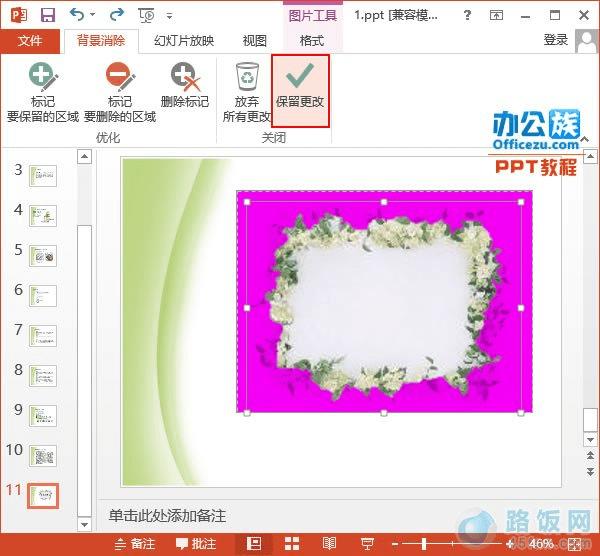Select slide 3 thumbnail
Viewport: 600px width, 556px height.
click(43, 176)
